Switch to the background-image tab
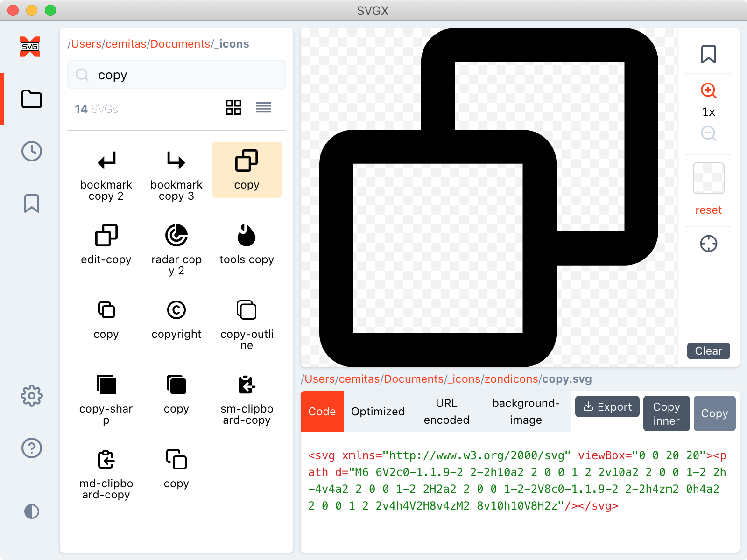Screen dimensions: 747x560 [x=526, y=412]
